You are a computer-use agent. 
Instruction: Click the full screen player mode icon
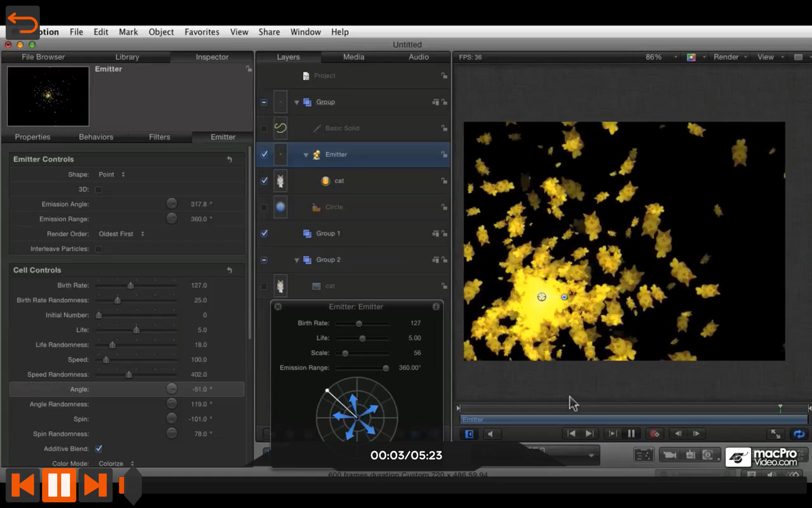tap(775, 434)
